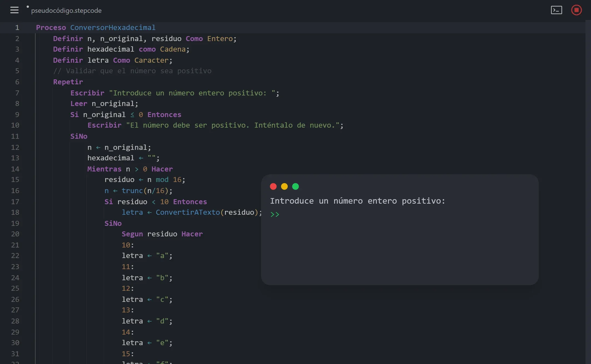Close the console via red traffic light
The width and height of the screenshot is (591, 364).
tap(273, 186)
